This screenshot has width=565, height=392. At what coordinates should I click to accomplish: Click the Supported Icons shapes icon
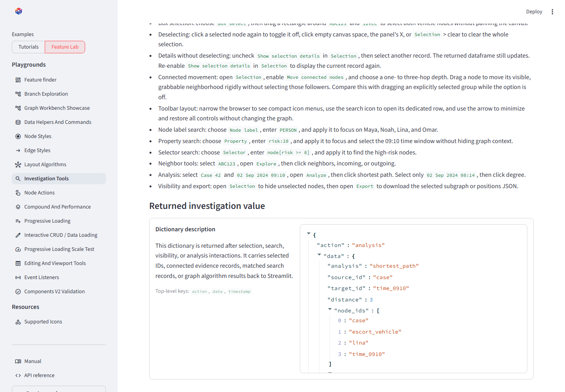tap(18, 322)
